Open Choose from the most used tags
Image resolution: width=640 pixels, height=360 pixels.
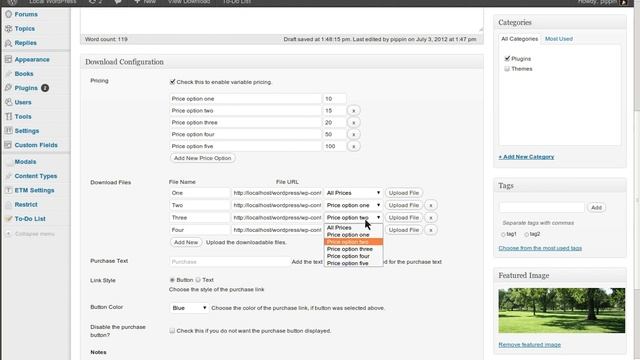click(540, 248)
